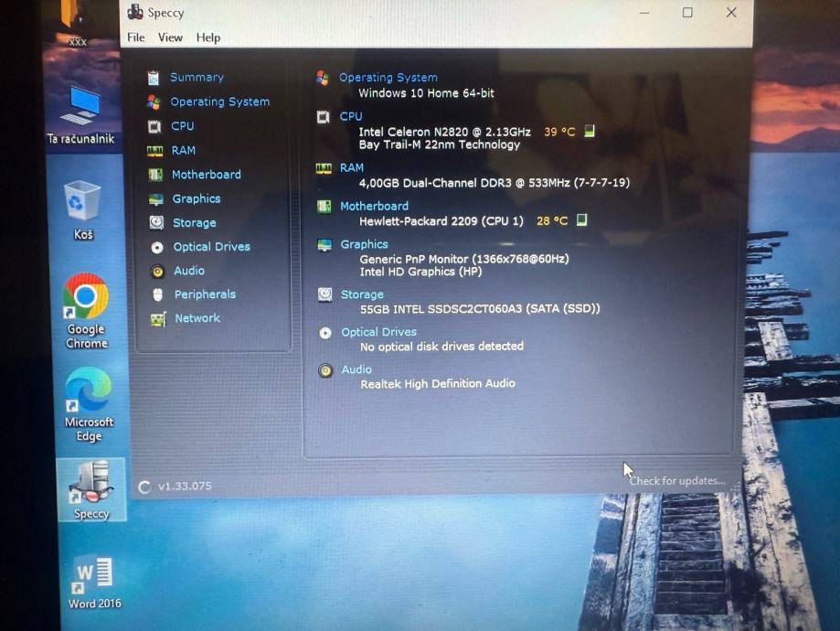The image size is (840, 631).
Task: Click the CPU chip icon in summary pane
Action: [x=323, y=117]
